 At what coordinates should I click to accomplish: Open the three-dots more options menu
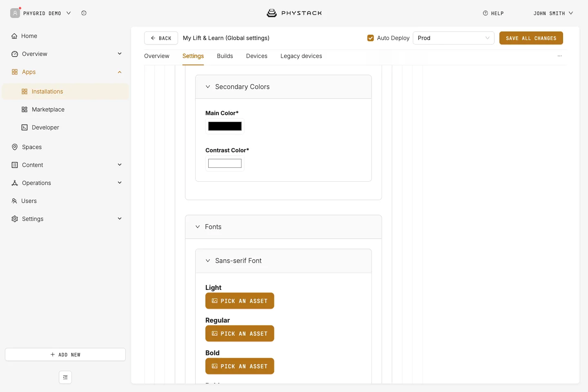point(559,56)
